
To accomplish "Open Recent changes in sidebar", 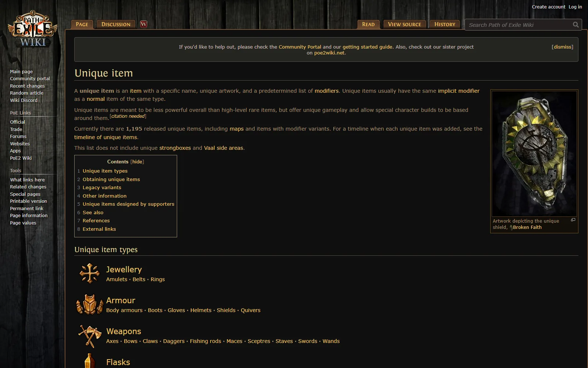I will tap(27, 86).
